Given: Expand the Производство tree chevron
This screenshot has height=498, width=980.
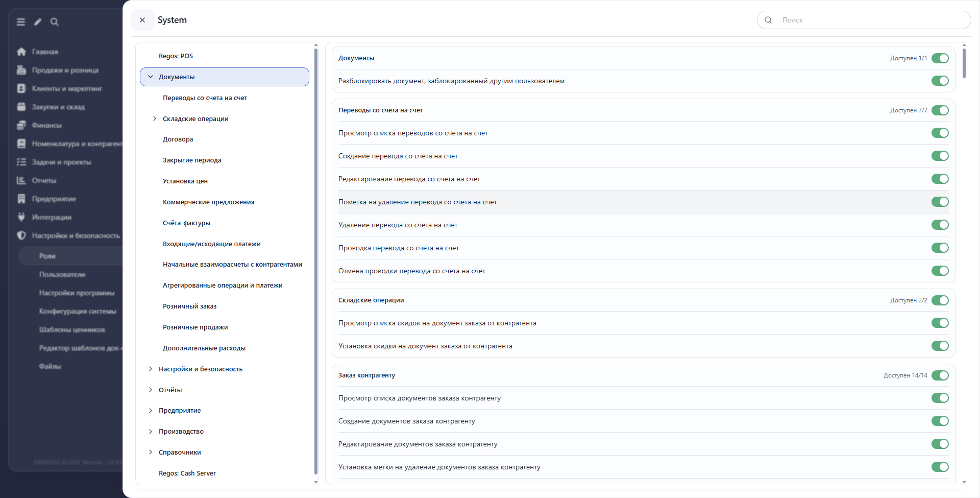Looking at the screenshot, I should pyautogui.click(x=151, y=432).
